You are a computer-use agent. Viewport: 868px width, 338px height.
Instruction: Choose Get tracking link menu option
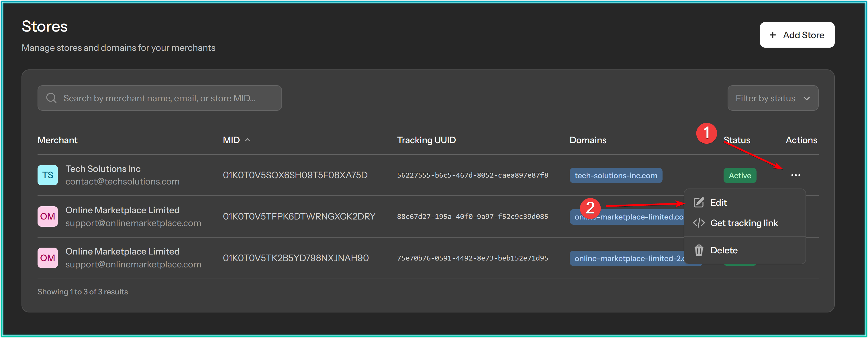(x=744, y=223)
